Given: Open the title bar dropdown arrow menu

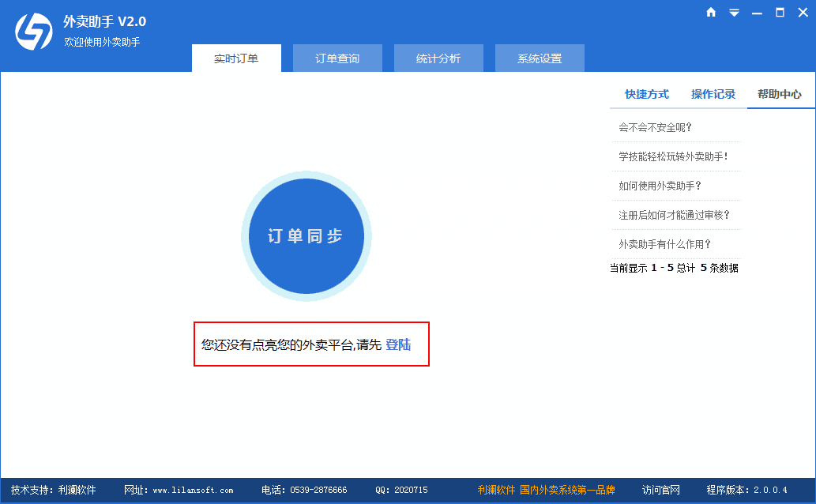Looking at the screenshot, I should click(x=735, y=12).
